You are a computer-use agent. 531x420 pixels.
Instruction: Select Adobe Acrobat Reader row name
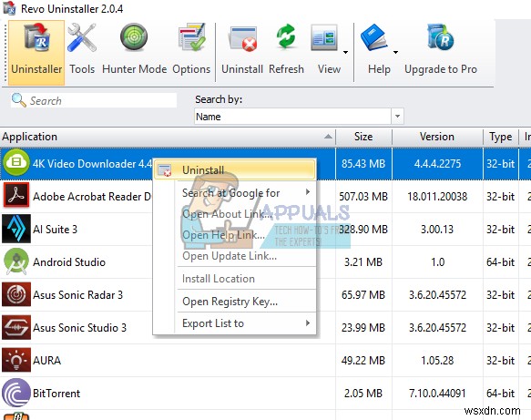pos(92,197)
